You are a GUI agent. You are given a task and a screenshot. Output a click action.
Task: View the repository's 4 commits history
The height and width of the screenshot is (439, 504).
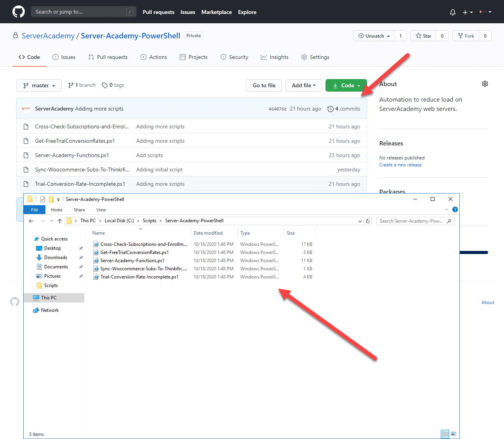pos(344,109)
